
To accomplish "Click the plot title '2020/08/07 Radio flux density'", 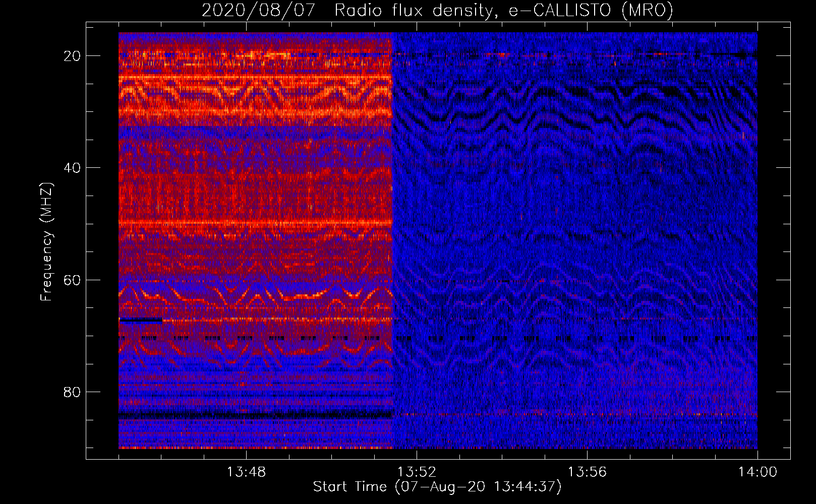I will 347,10.
